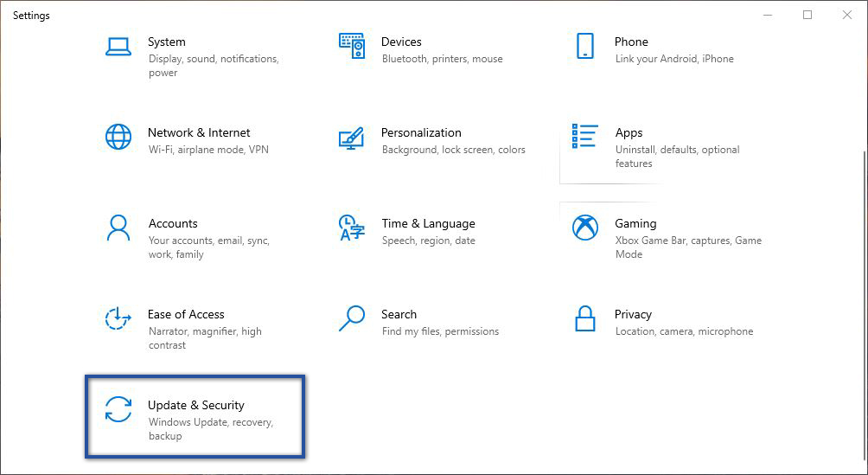The height and width of the screenshot is (475, 868).
Task: Click the Search magnifying glass icon
Action: pos(352,318)
